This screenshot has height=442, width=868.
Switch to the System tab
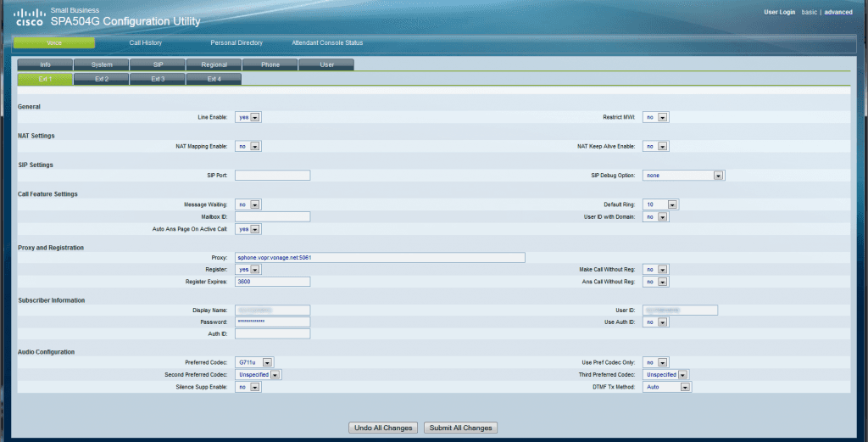[x=101, y=64]
